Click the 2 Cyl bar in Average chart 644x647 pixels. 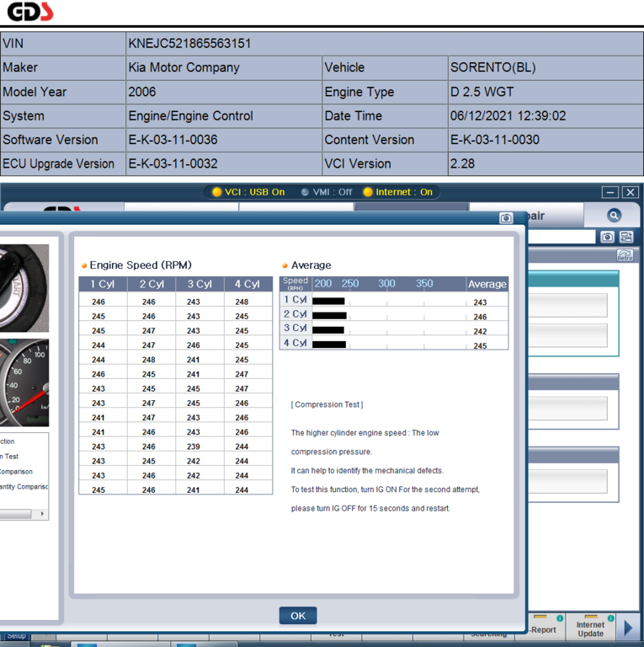pos(329,316)
